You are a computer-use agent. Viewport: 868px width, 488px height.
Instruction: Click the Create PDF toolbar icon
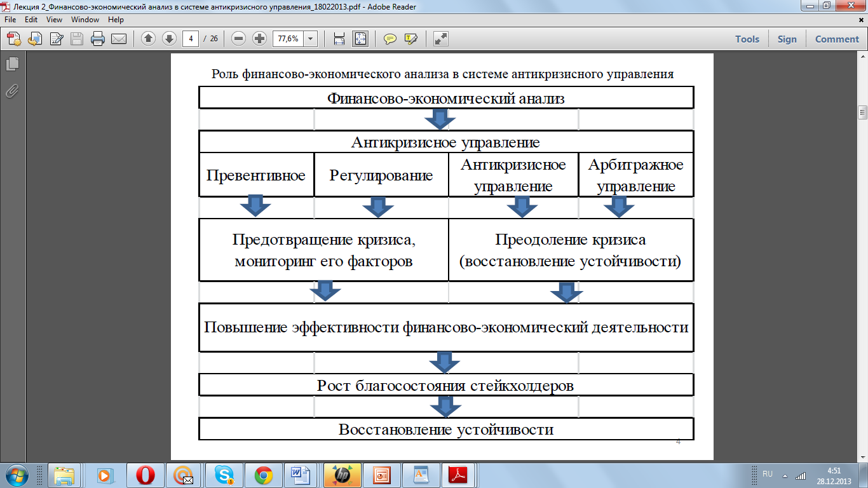[14, 39]
